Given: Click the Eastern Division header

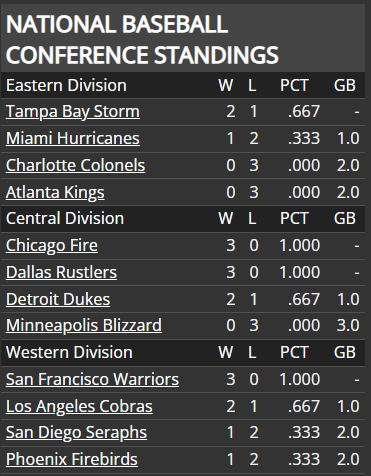Looking at the screenshot, I should coord(66,85).
